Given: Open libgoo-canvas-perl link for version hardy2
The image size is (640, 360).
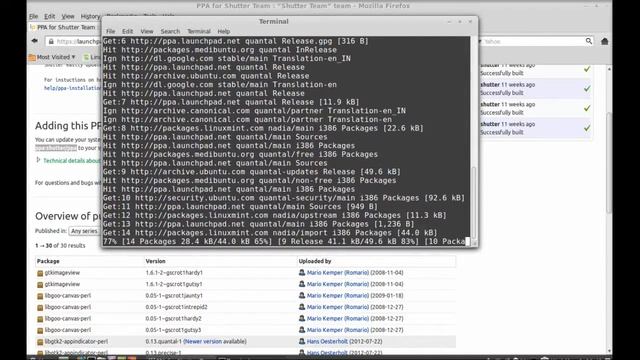Looking at the screenshot, I should click(68, 318).
